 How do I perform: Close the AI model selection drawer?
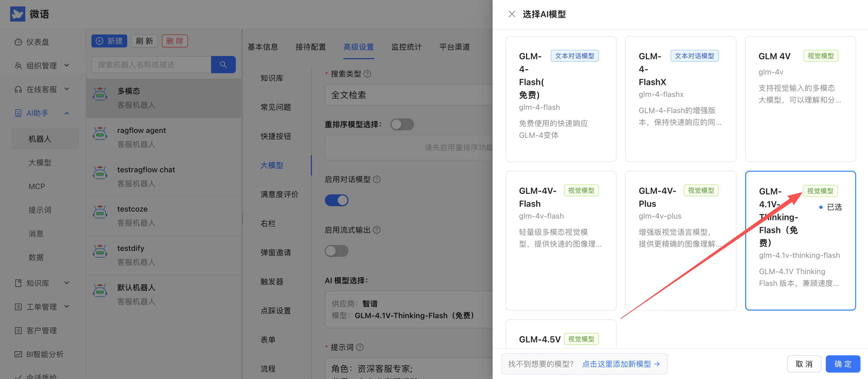click(511, 14)
